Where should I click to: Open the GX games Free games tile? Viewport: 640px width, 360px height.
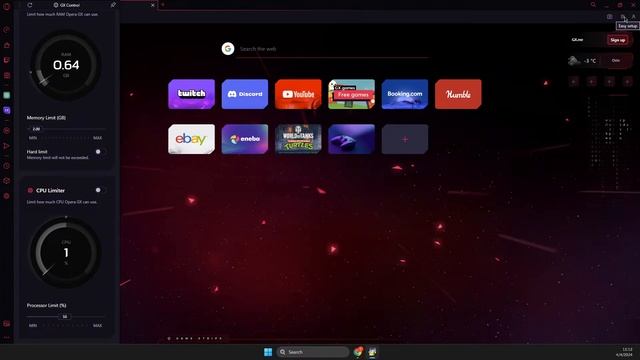click(x=351, y=94)
